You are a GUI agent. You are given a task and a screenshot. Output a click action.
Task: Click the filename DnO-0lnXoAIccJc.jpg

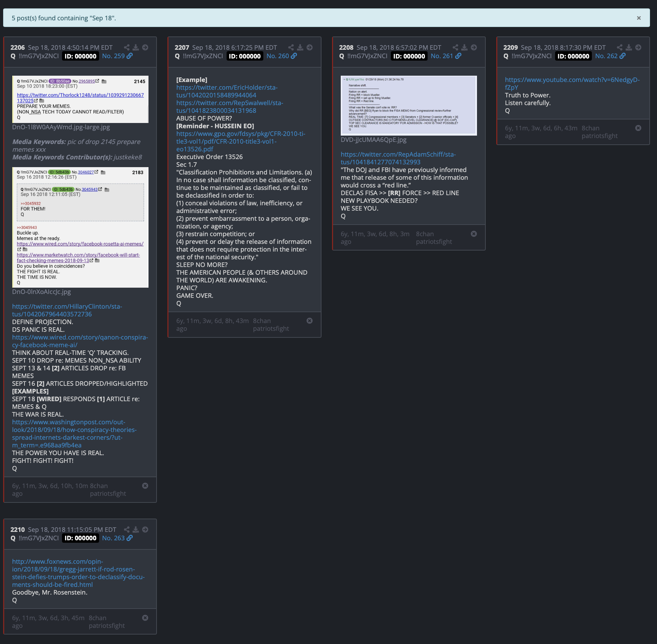[x=41, y=292]
